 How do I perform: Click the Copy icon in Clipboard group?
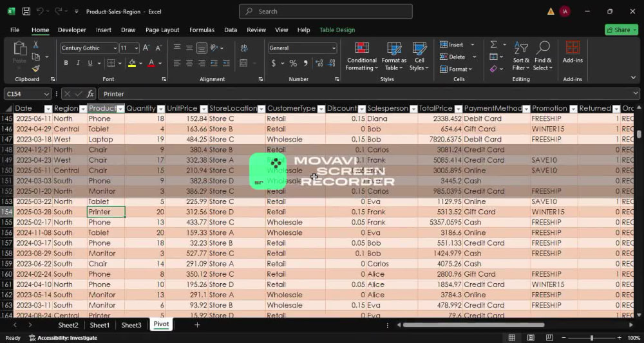[x=36, y=57]
